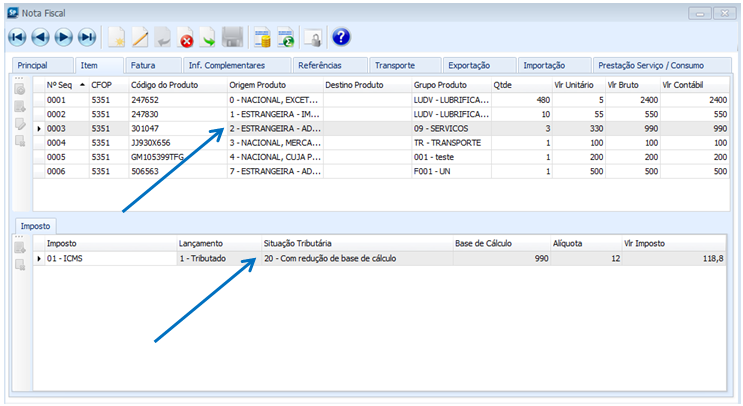Viewport: 743px width, 406px height.
Task: Sort by Nº Seq column header
Action: [60, 86]
